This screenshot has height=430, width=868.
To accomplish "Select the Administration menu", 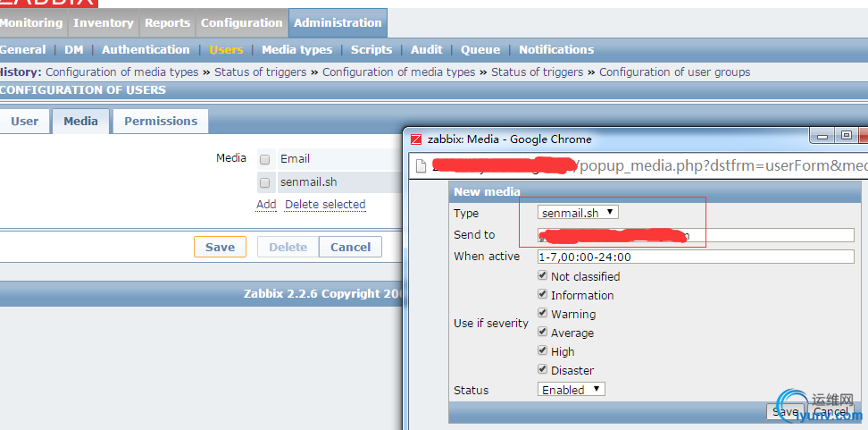I will (x=338, y=22).
